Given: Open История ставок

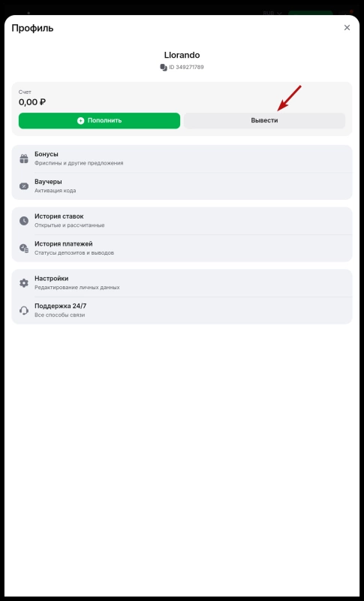Looking at the screenshot, I should pos(182,221).
